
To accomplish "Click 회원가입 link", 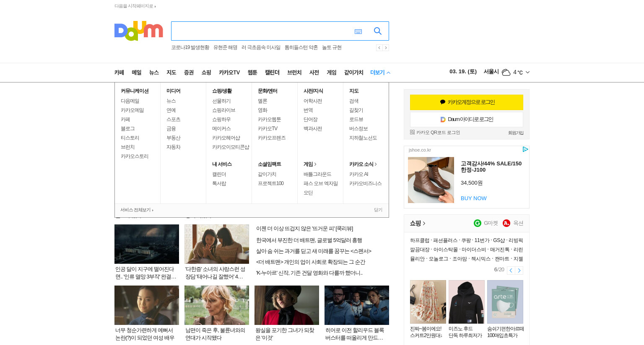I will pyautogui.click(x=516, y=133).
